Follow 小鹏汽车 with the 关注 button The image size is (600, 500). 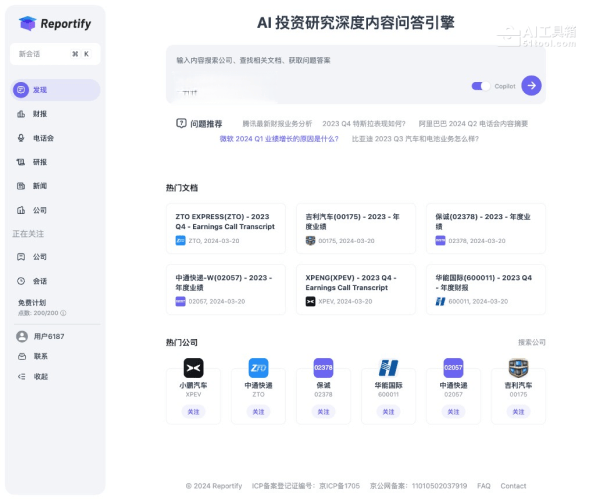coord(193,411)
